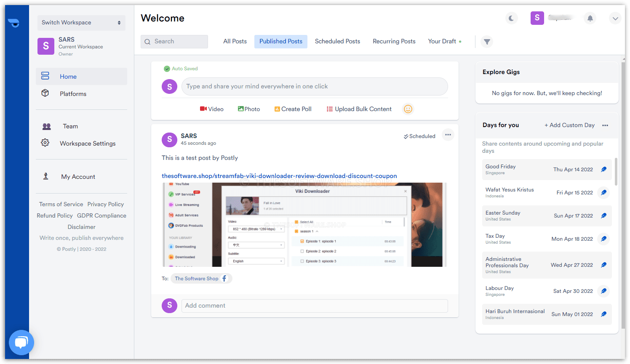Click the Viki Downloader preview thumbnail
630x364 pixels.
click(x=304, y=225)
